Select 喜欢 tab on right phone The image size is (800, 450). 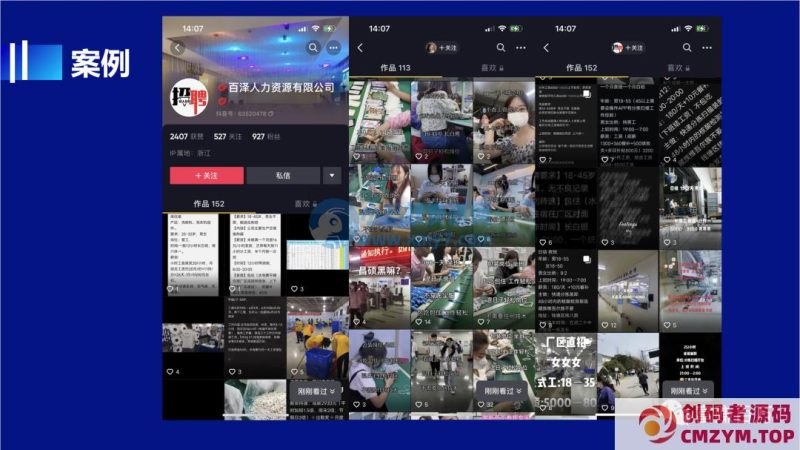tap(679, 68)
